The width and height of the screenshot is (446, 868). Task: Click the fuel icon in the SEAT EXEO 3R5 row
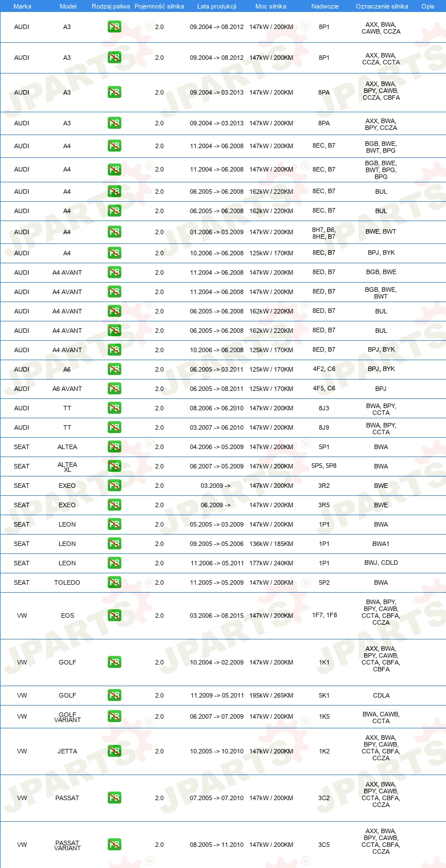(x=114, y=505)
